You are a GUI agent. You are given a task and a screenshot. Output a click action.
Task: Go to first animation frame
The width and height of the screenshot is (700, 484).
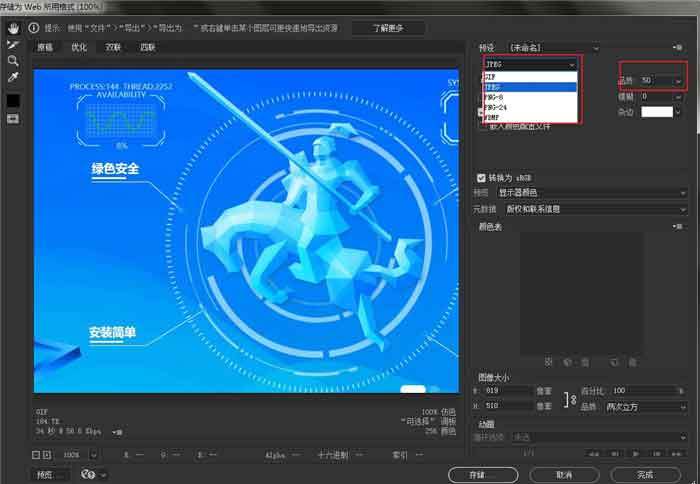point(594,454)
